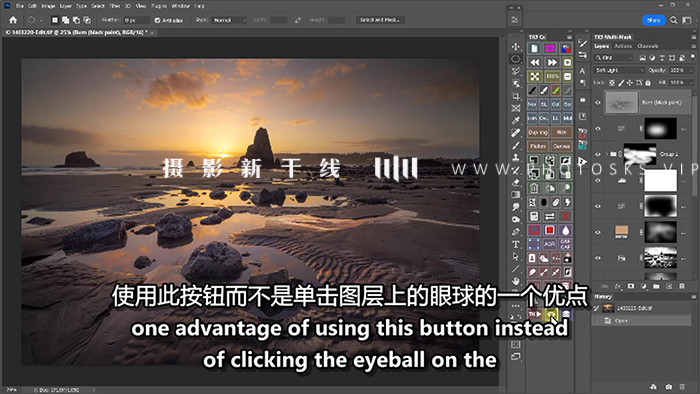Select the Type tool

pos(516,244)
